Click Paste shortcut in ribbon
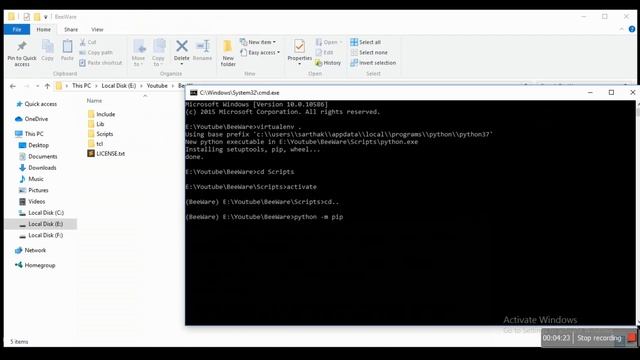Viewport: 640px width, 360px height. pyautogui.click(x=101, y=63)
